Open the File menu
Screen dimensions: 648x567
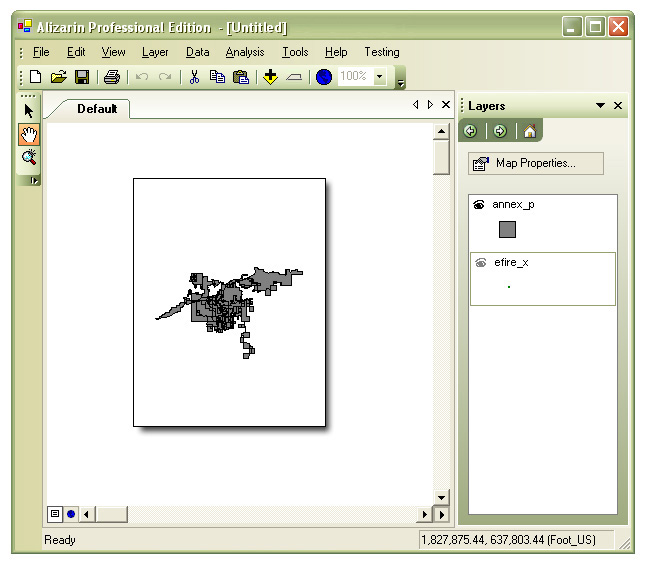click(x=41, y=52)
